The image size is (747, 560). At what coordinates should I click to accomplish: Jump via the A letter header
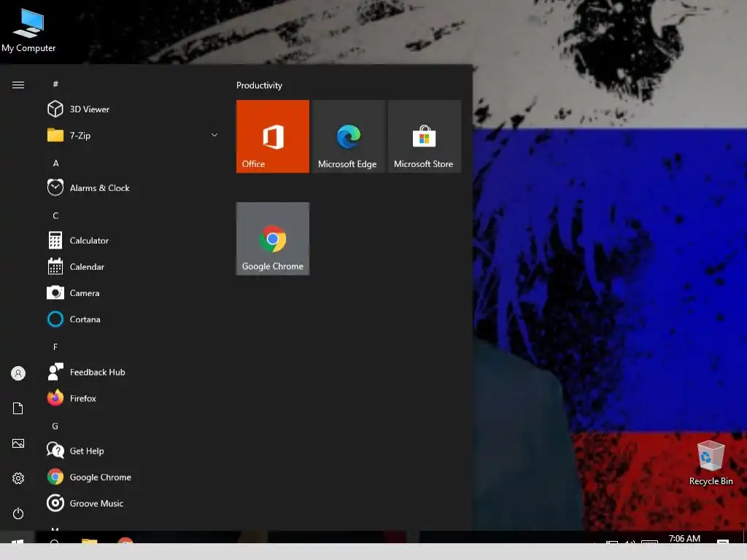point(55,163)
